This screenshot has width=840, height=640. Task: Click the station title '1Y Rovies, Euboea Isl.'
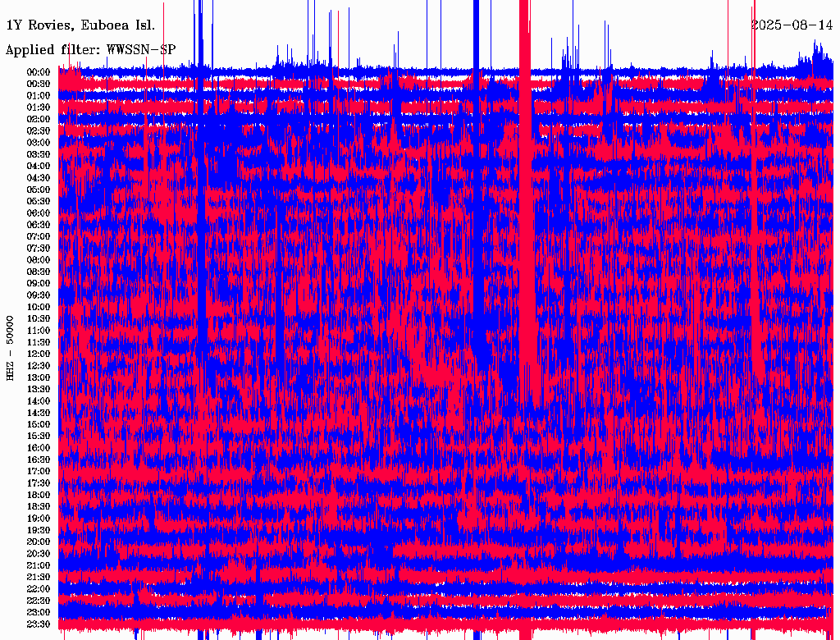tap(80, 25)
